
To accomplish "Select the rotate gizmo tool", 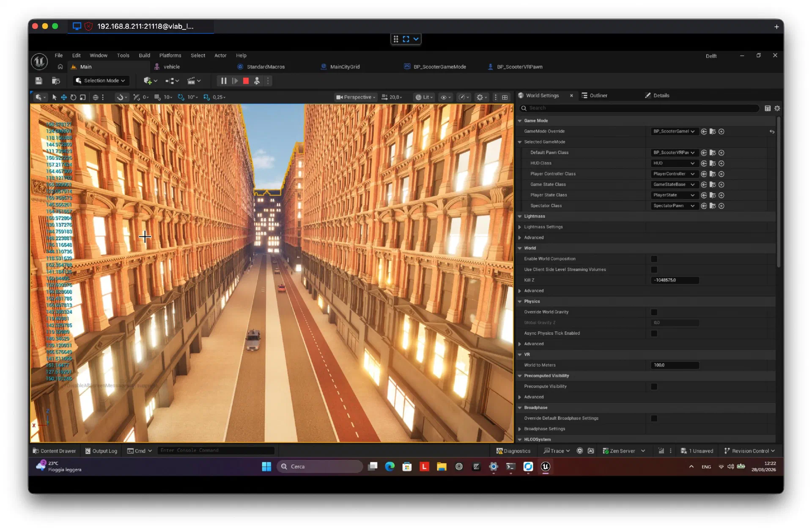I will [x=73, y=97].
